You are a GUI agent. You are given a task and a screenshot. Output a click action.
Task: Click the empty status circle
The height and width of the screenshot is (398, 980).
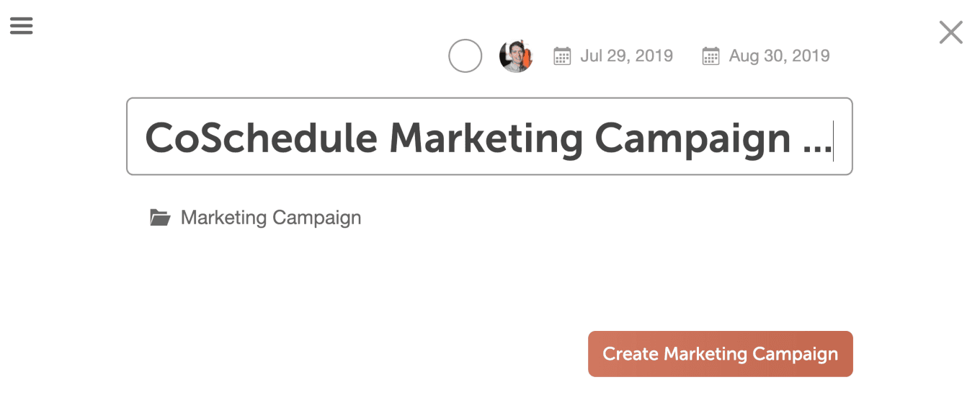465,56
